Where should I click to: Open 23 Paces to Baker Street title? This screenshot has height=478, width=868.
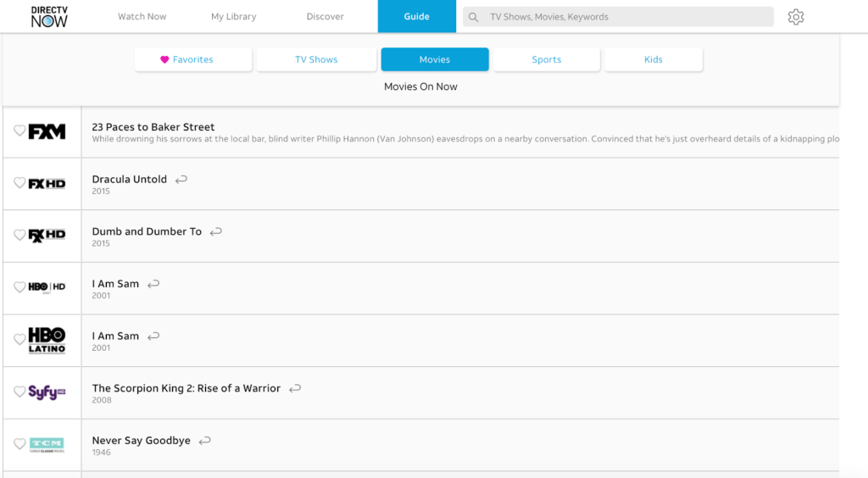(x=153, y=126)
